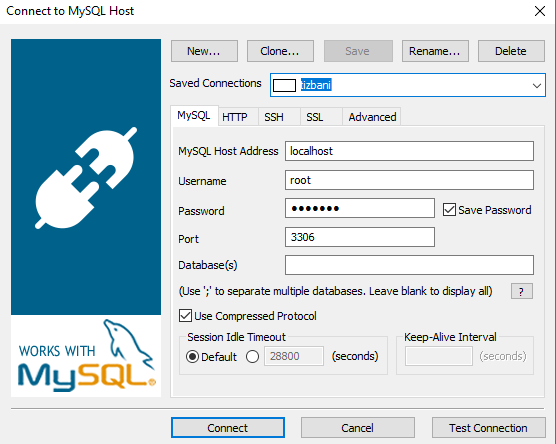Select the Default session timeout radio button
556x444 pixels.
(x=192, y=357)
